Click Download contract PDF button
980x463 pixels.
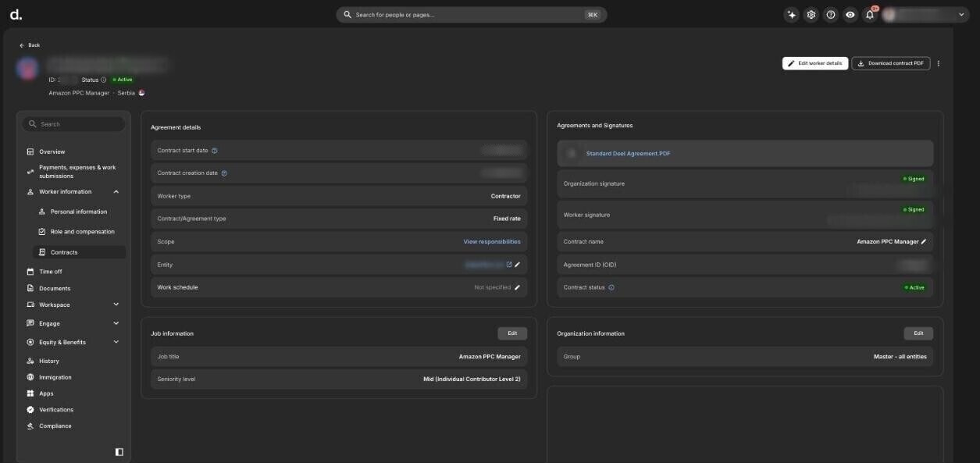(x=891, y=63)
